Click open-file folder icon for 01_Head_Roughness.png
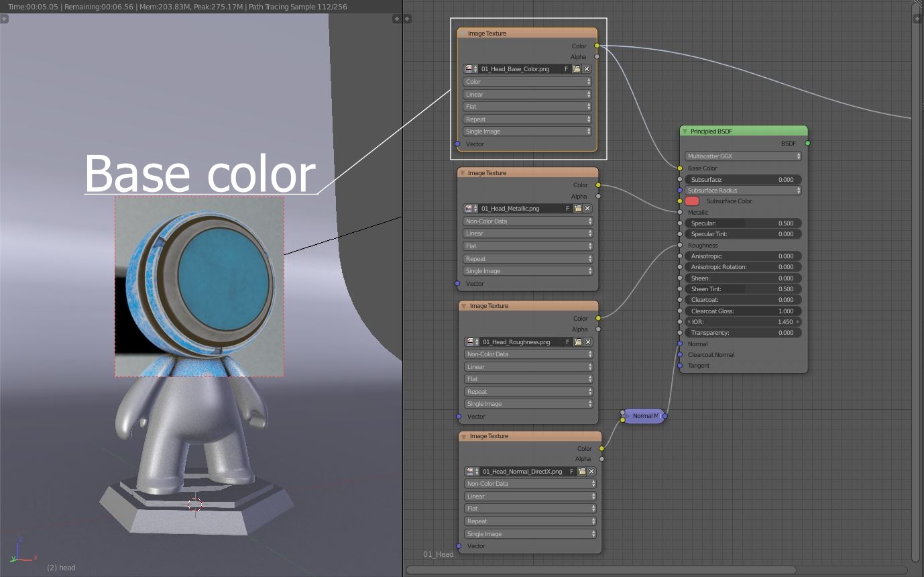924x577 pixels. (578, 342)
